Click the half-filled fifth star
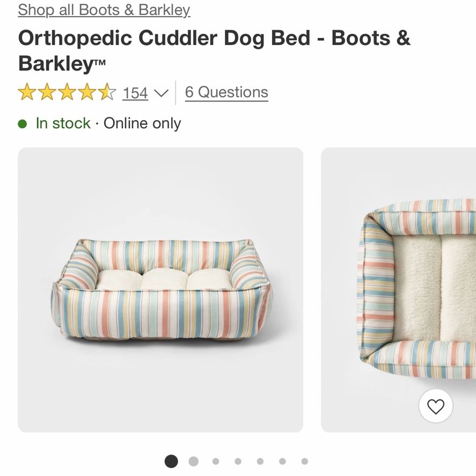The width and height of the screenshot is (476, 476). click(x=107, y=92)
